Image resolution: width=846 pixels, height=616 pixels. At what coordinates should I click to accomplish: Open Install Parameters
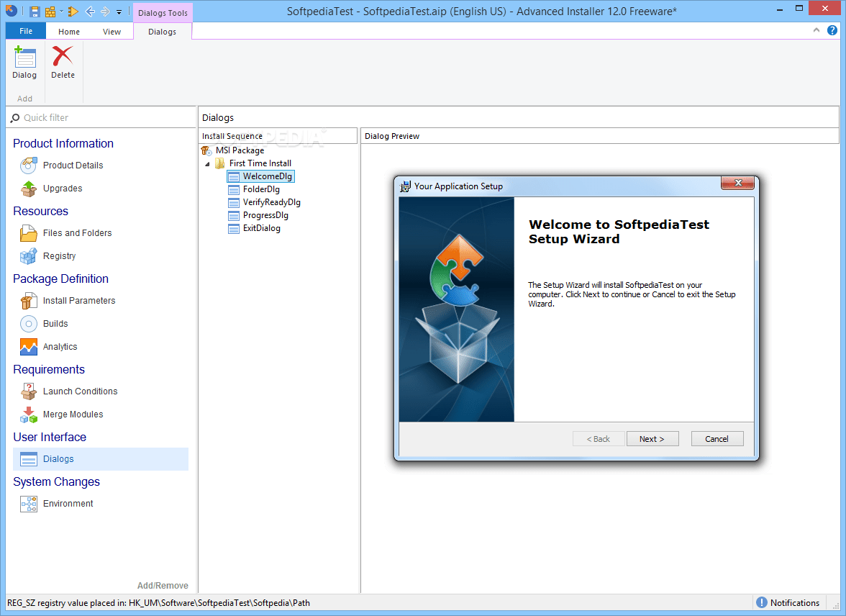pyautogui.click(x=81, y=300)
